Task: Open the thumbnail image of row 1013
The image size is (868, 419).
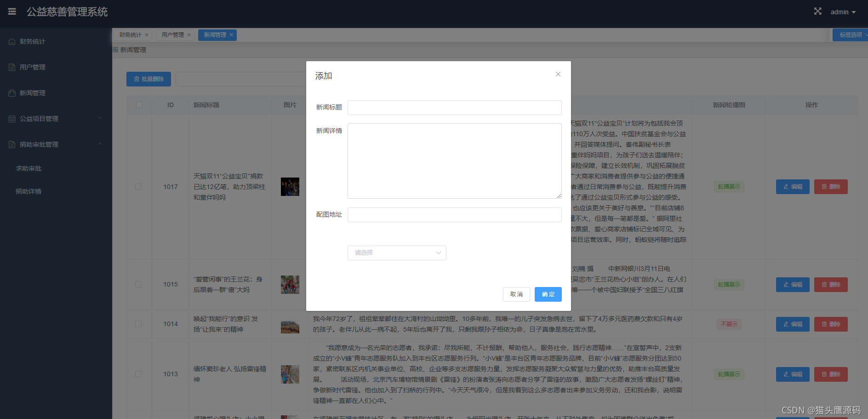Action: [x=290, y=374]
